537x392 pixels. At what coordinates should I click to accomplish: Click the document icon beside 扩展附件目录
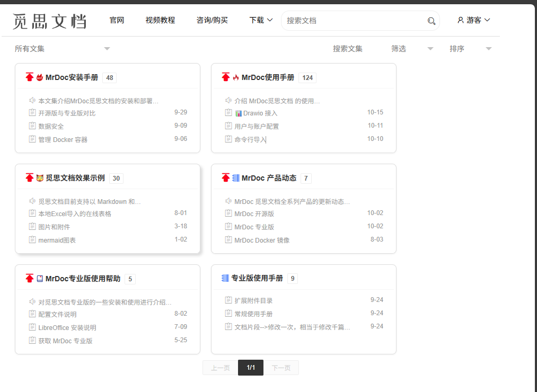(x=228, y=300)
